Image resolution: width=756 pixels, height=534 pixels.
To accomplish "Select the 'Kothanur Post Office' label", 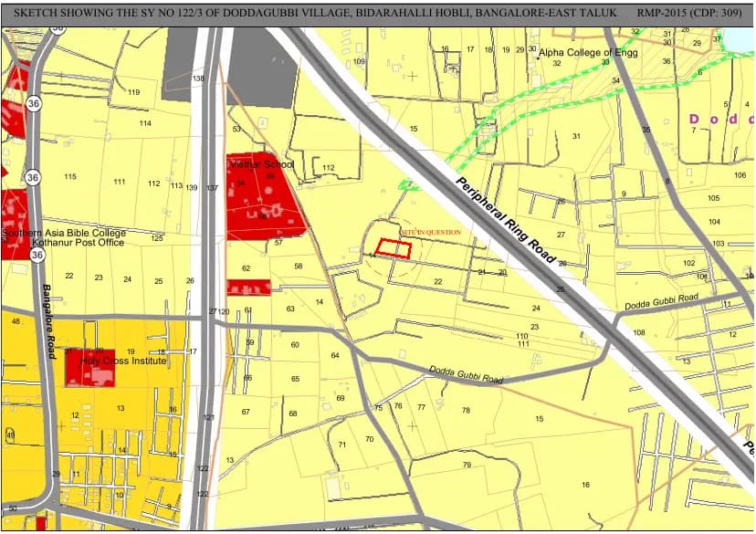I will (79, 243).
